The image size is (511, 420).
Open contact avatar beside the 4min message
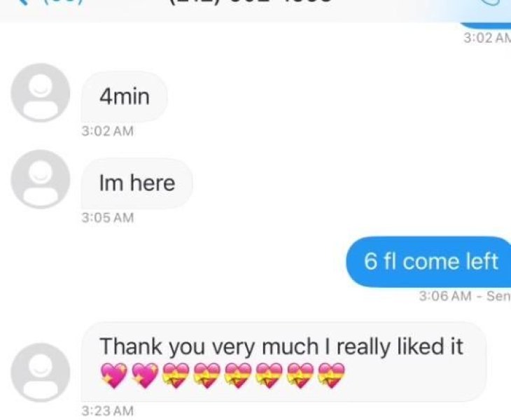[41, 92]
